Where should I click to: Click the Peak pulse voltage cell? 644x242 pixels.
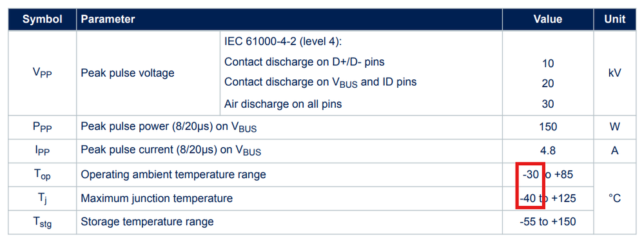coord(148,73)
